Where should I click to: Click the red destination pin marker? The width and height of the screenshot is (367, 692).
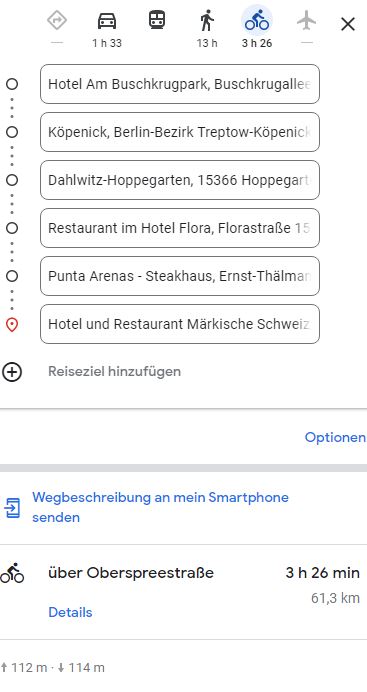tap(12, 325)
